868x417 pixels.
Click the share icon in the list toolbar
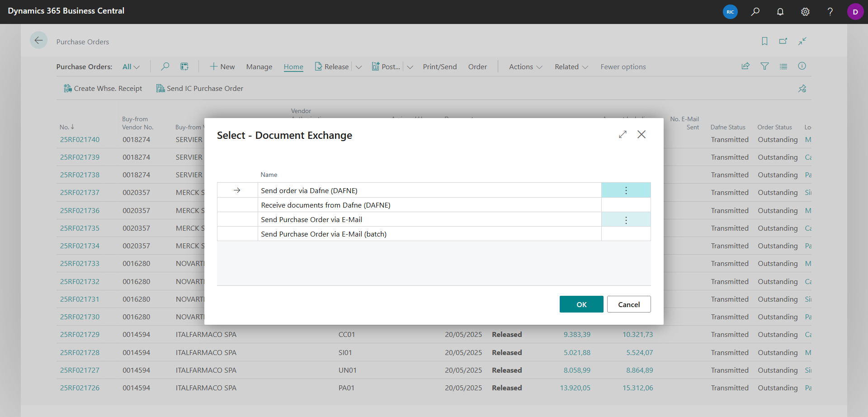[745, 66]
